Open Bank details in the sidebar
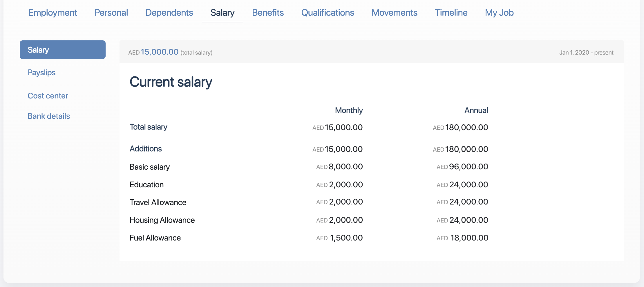Viewport: 644px width, 287px height. click(x=49, y=116)
